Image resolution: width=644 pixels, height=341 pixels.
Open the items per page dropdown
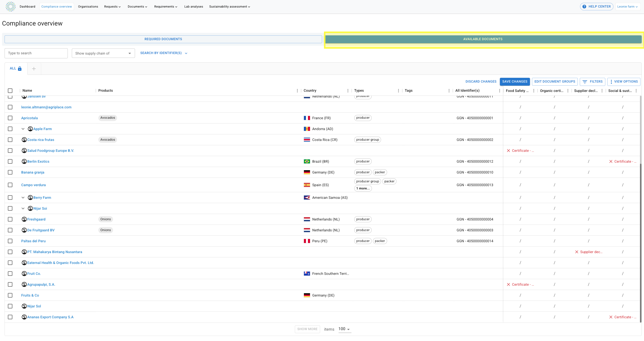pyautogui.click(x=345, y=329)
